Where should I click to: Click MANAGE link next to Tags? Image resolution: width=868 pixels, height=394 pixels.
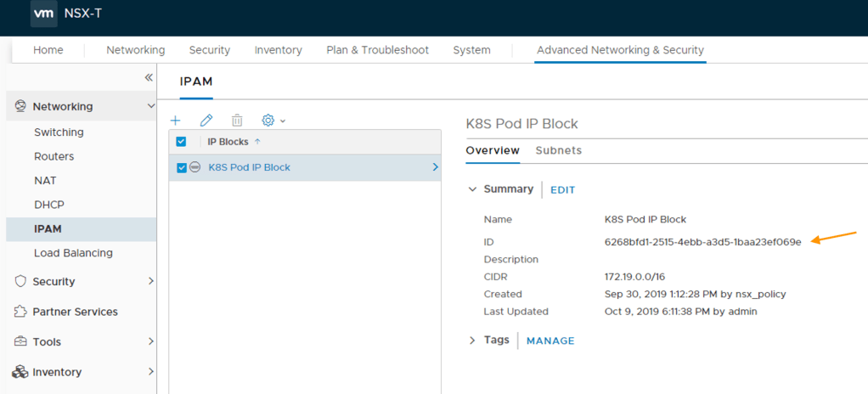pos(550,341)
